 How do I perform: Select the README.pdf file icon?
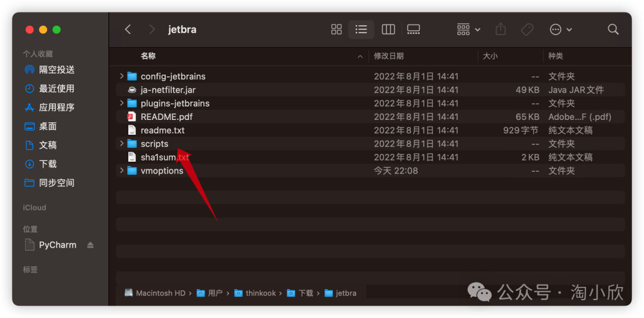coord(132,117)
